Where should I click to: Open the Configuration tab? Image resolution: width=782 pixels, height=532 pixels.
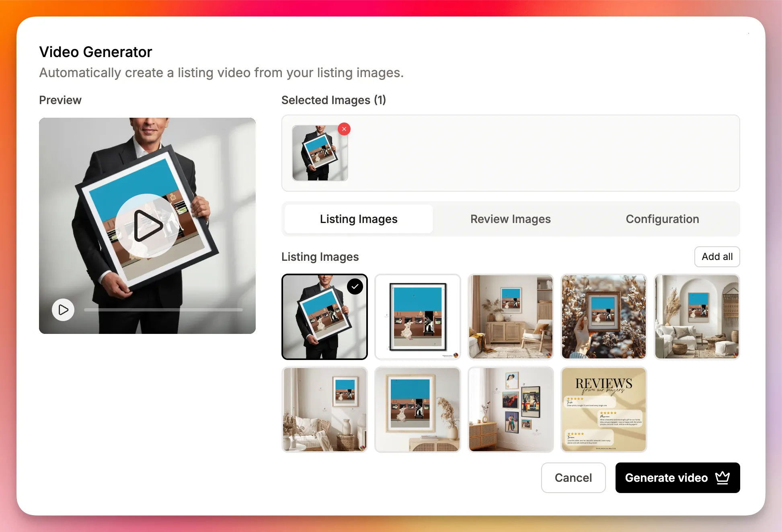pyautogui.click(x=662, y=219)
